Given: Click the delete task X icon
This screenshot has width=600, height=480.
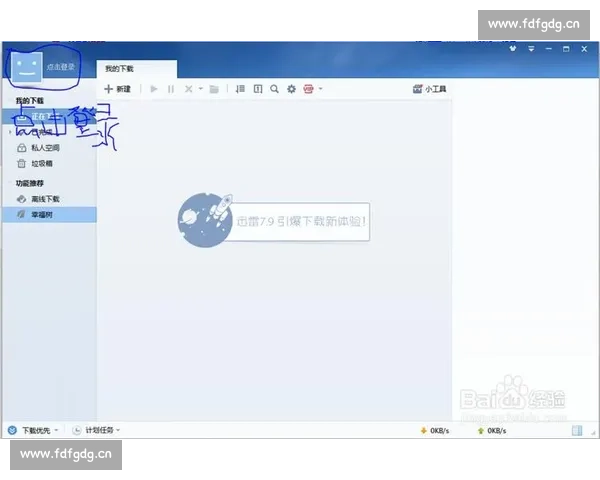Looking at the screenshot, I should coord(188,89).
